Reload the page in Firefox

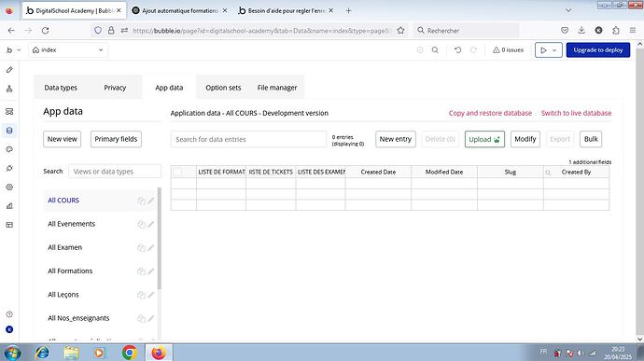pyautogui.click(x=45, y=31)
